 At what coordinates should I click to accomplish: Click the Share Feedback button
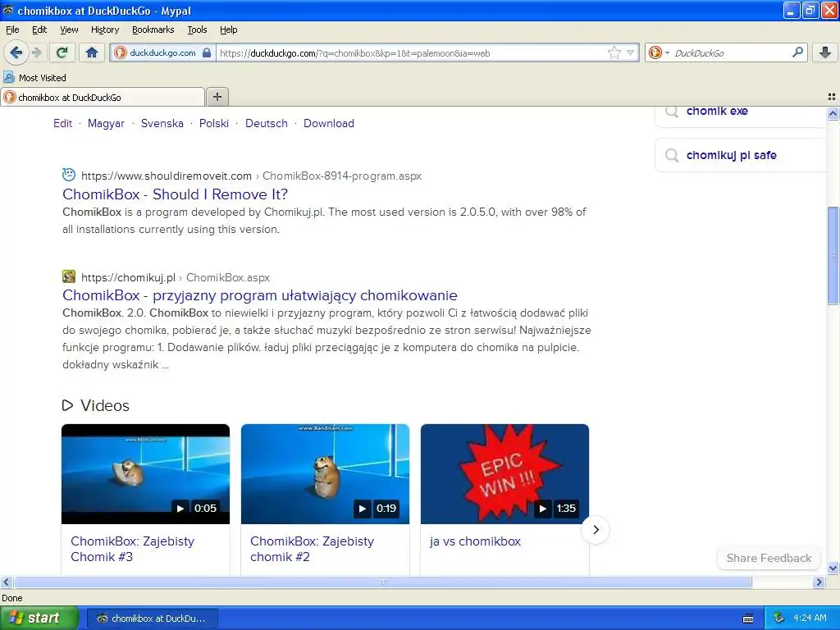tap(769, 558)
